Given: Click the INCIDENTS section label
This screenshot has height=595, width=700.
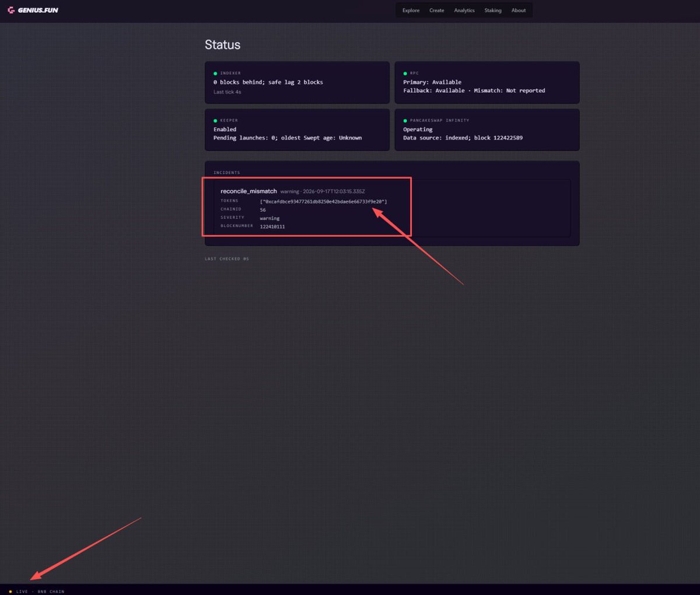Looking at the screenshot, I should pyautogui.click(x=227, y=173).
